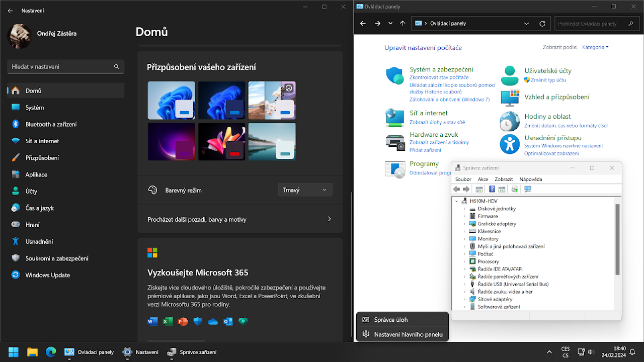Open Systém a zabezpečení in Control Panel
The height and width of the screenshot is (362, 644).
pos(441,69)
